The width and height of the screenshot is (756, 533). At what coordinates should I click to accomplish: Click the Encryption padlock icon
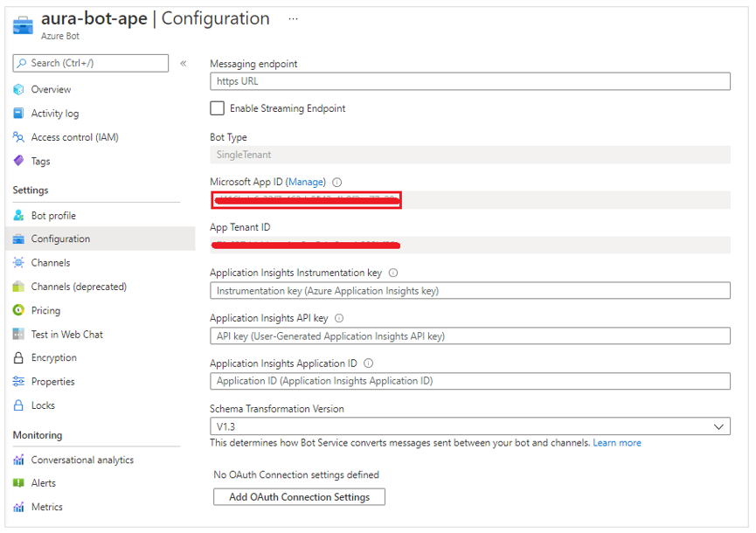[x=18, y=357]
